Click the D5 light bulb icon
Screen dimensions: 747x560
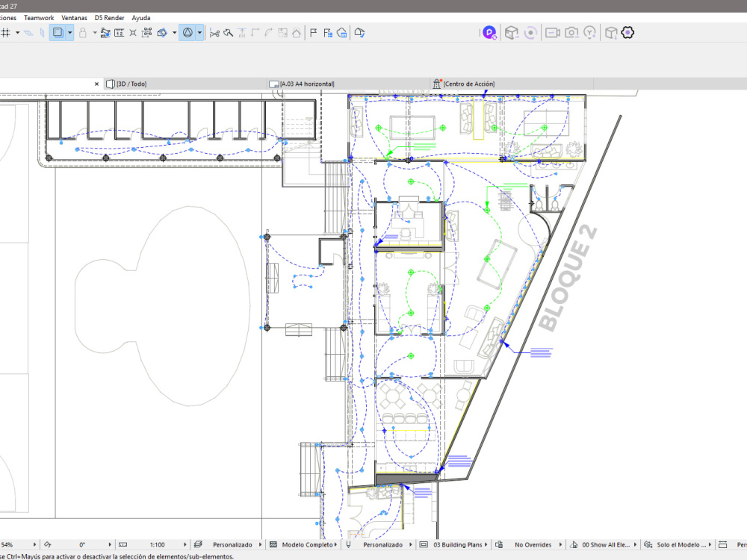[x=590, y=32]
